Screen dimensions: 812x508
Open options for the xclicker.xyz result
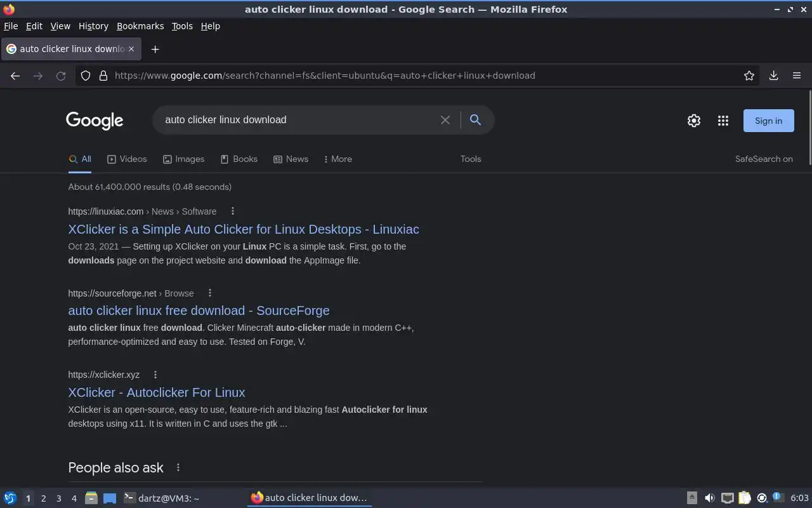(x=155, y=375)
